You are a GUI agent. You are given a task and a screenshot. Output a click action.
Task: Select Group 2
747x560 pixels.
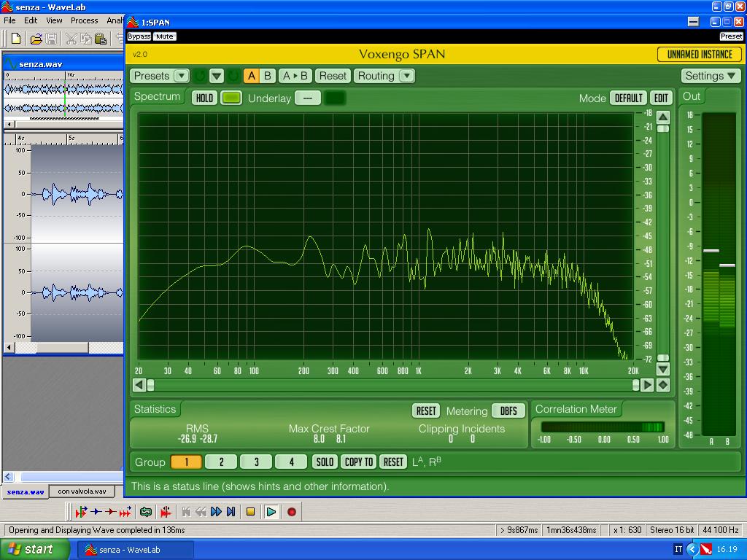click(221, 462)
